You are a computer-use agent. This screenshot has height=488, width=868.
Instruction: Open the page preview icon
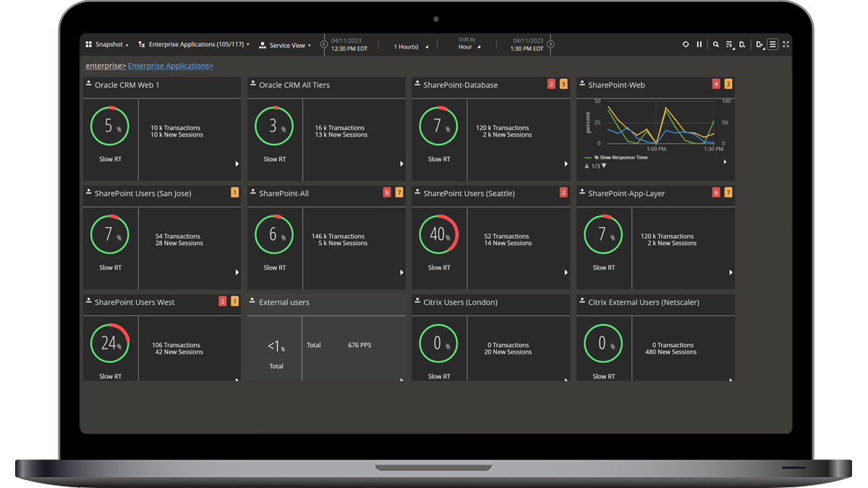click(742, 44)
